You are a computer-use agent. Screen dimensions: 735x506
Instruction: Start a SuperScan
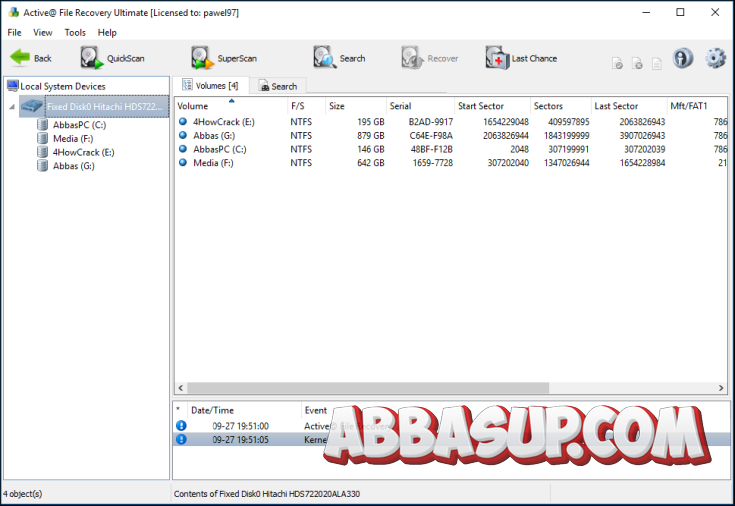click(224, 58)
